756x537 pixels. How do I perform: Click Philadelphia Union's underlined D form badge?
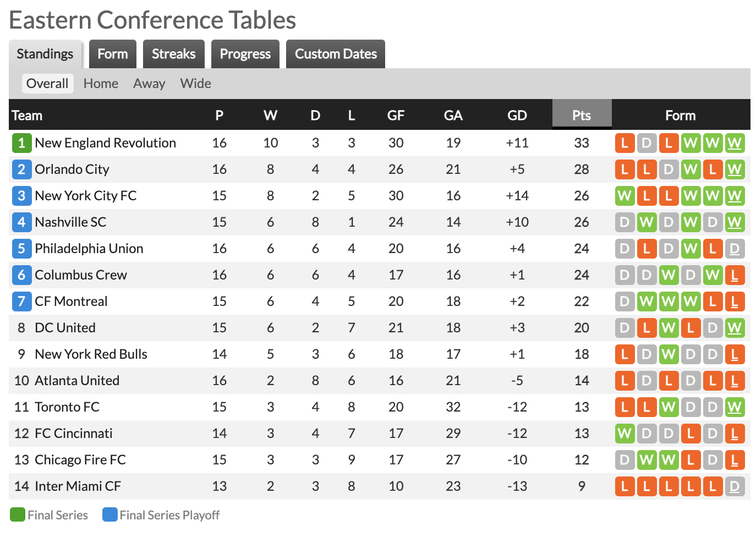click(735, 249)
